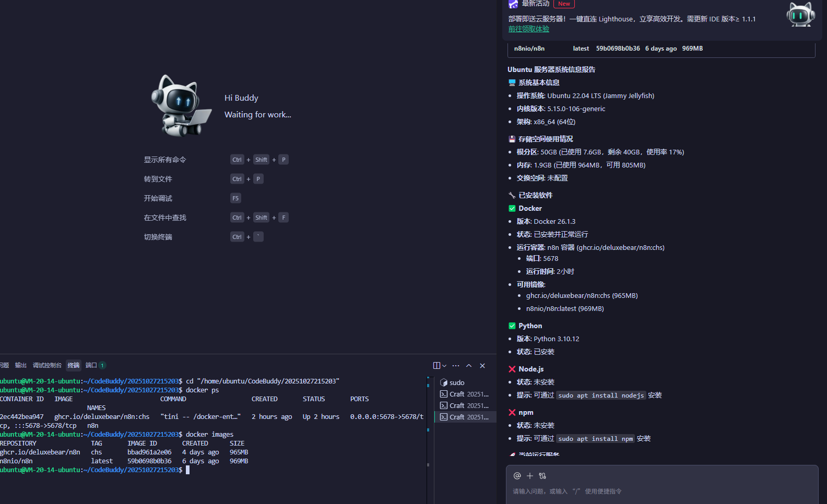This screenshot has width=827, height=504.
Task: Select the sudo terminal session
Action: point(465,382)
